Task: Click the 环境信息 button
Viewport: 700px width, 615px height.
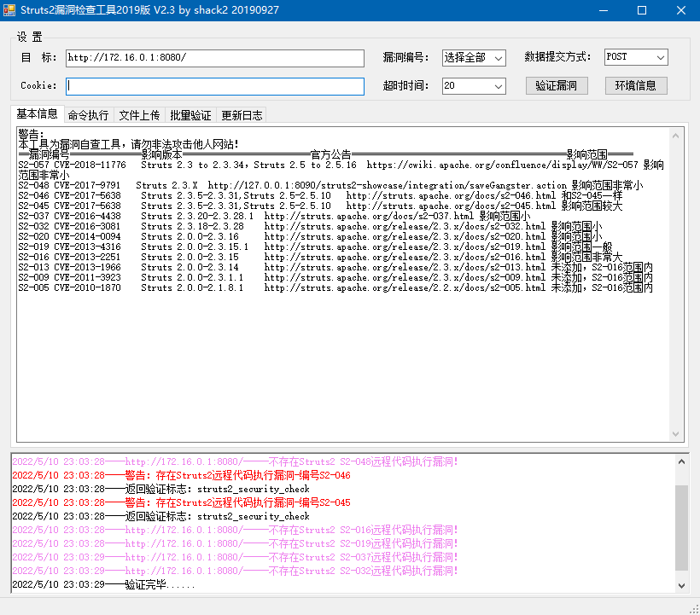Action: coord(636,85)
